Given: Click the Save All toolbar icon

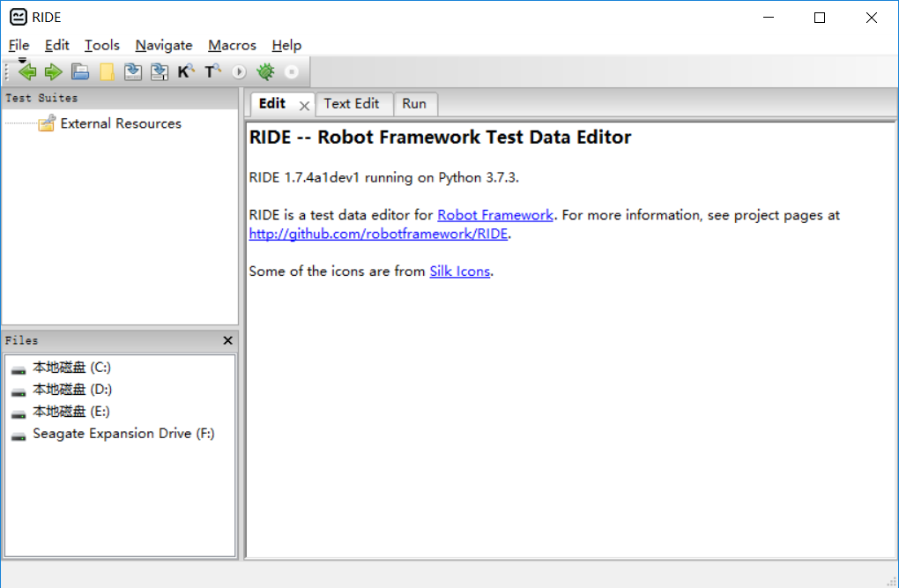Looking at the screenshot, I should coord(160,71).
